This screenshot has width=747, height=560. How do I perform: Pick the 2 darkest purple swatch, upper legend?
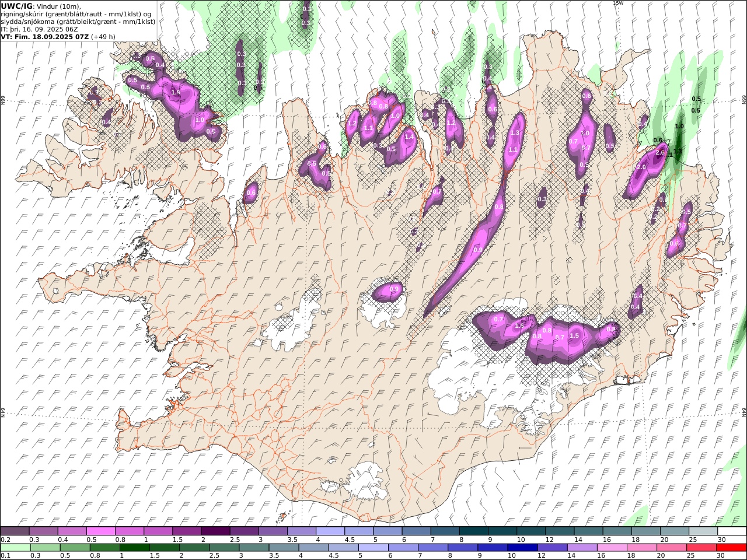[215, 531]
